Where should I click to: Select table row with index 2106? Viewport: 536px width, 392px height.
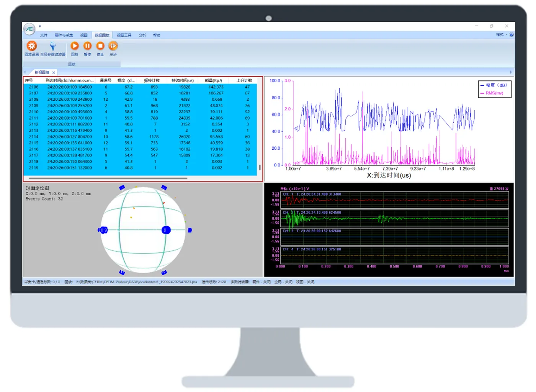(x=141, y=87)
